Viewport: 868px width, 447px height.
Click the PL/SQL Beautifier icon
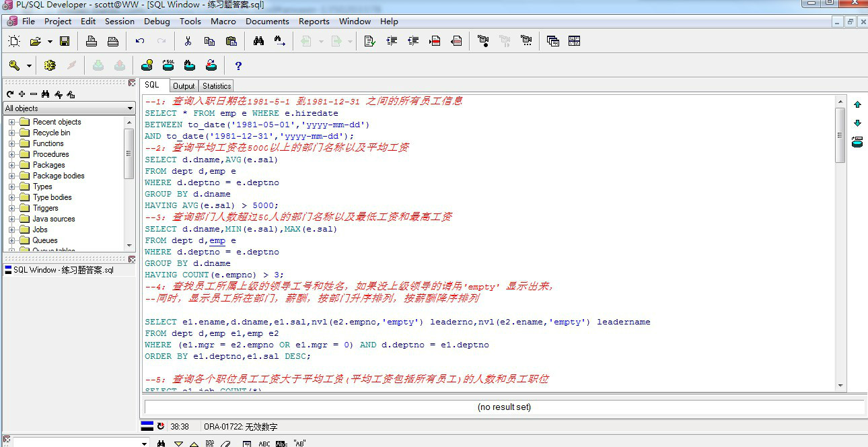coord(369,41)
